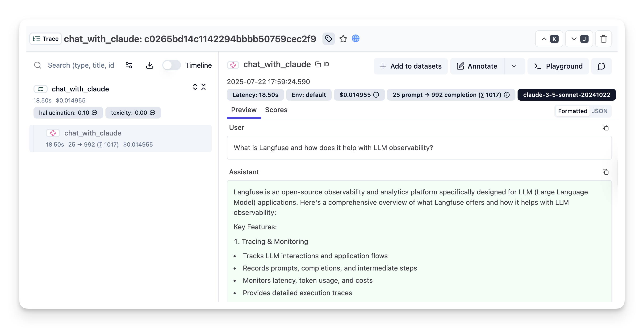The image size is (644, 328).
Task: Click the globe publish icon
Action: tap(355, 38)
